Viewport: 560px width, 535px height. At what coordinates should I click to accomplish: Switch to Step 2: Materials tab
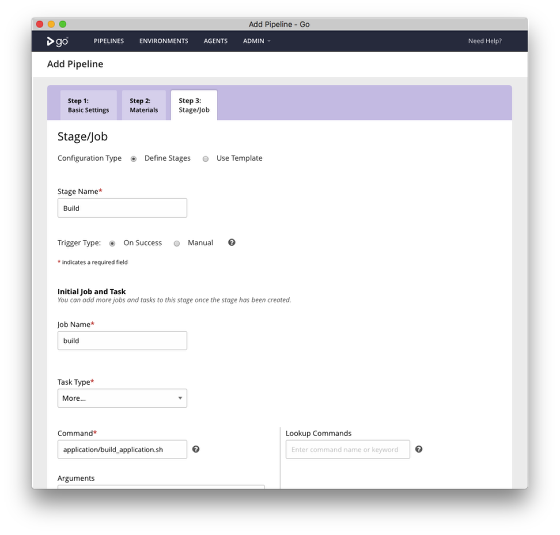coord(144,105)
